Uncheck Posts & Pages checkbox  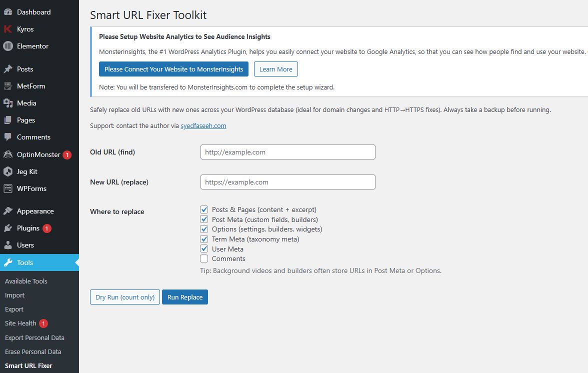point(204,209)
